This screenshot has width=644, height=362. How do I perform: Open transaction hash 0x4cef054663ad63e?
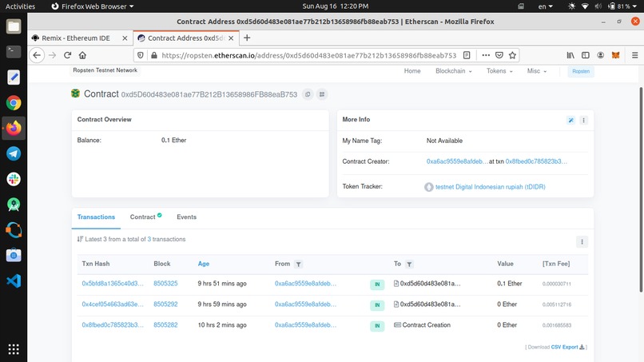[x=113, y=304]
